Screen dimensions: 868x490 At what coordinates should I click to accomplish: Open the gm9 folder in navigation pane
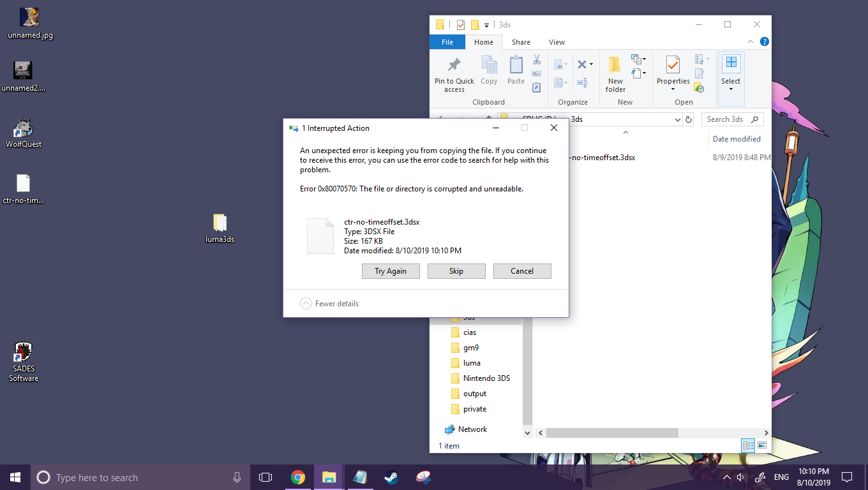[471, 348]
